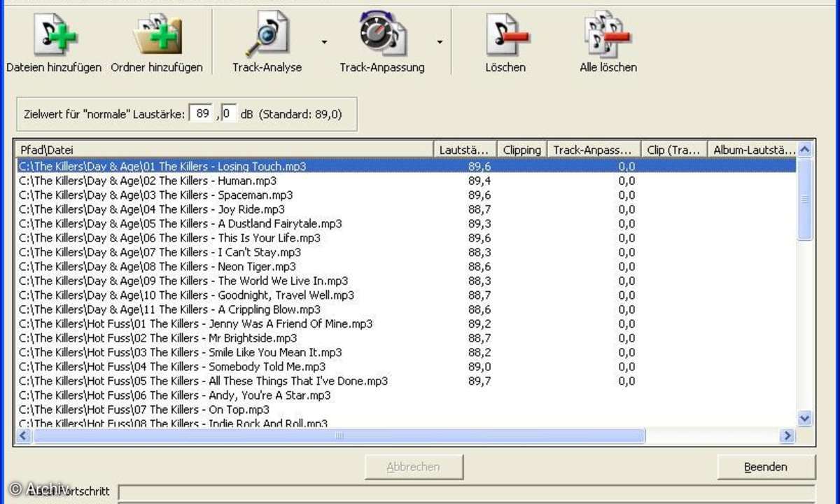Click loudness value 89,2 for Jenny Was A Friend
This screenshot has height=504, width=840.
[479, 324]
